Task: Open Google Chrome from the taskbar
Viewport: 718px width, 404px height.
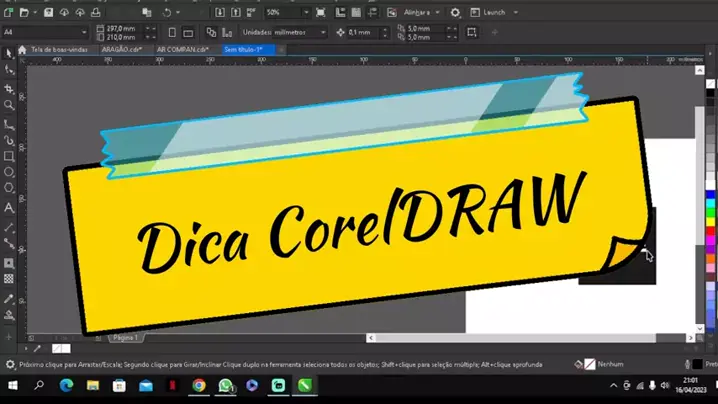Action: 199,385
